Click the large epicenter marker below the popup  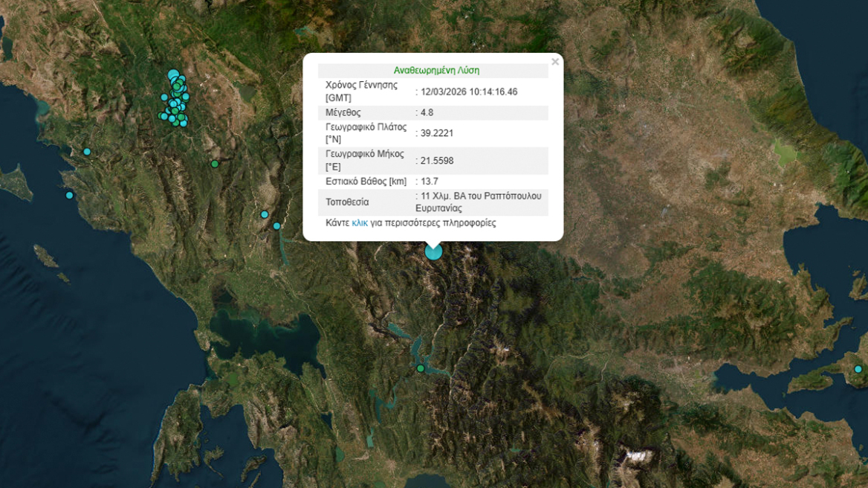pos(433,251)
